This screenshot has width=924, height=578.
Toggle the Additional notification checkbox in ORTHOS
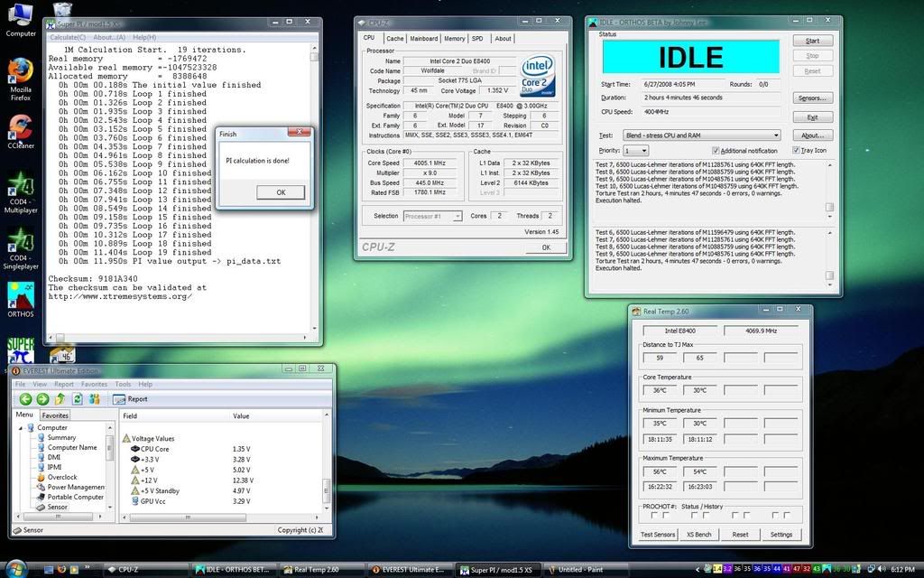716,151
